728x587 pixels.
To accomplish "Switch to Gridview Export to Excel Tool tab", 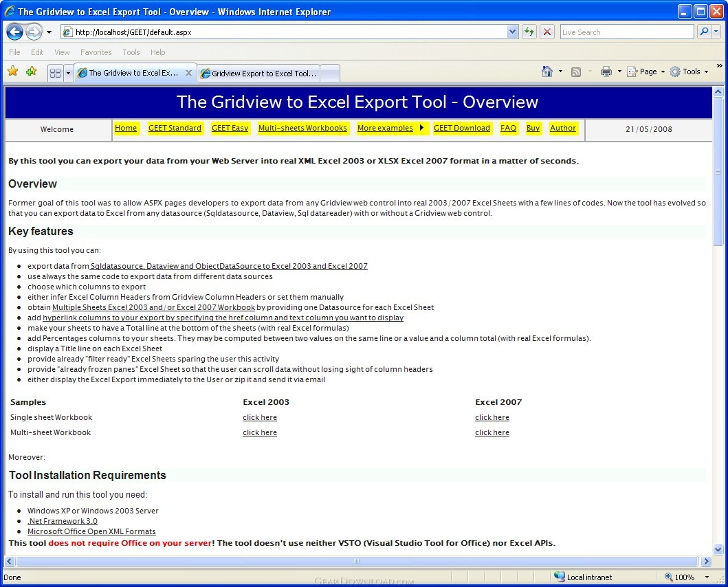I will (x=258, y=74).
